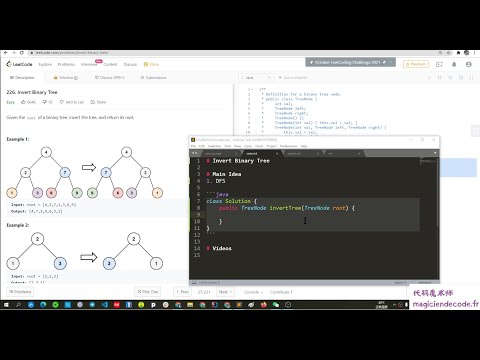
Task: Open Visual Studio Code from the taskbar
Action: 104,305
